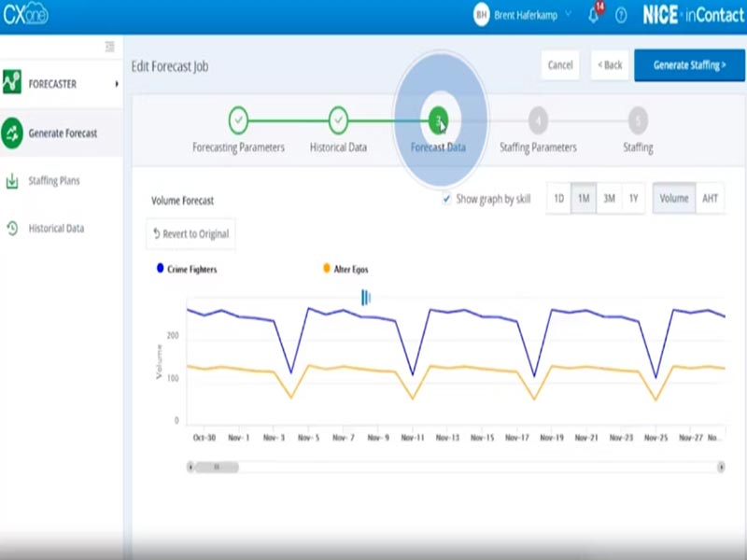Expand the Brent Haferkamp user dropdown

pos(568,16)
